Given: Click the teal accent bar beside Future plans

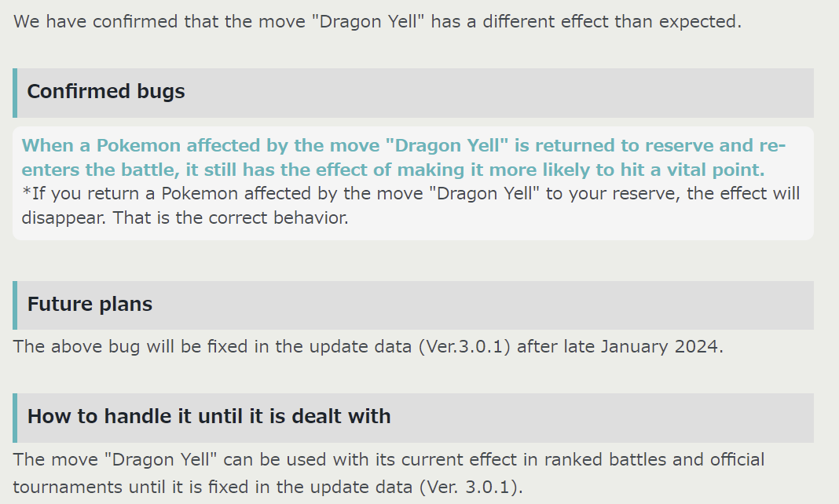Looking at the screenshot, I should [15, 305].
